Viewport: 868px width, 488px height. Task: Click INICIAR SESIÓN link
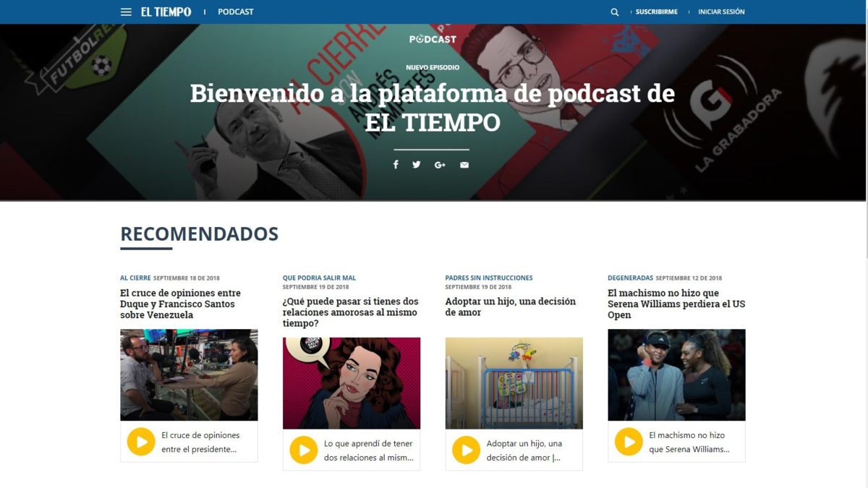(x=721, y=12)
